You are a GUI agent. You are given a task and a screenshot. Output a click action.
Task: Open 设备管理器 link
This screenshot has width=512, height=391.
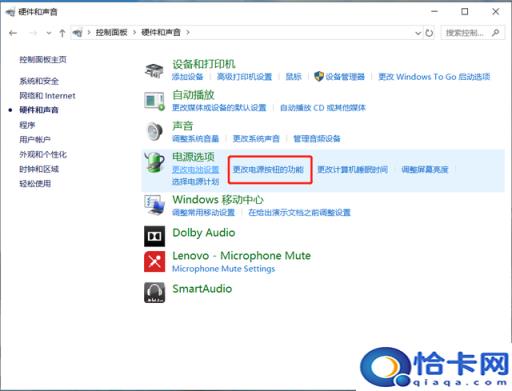[345, 77]
